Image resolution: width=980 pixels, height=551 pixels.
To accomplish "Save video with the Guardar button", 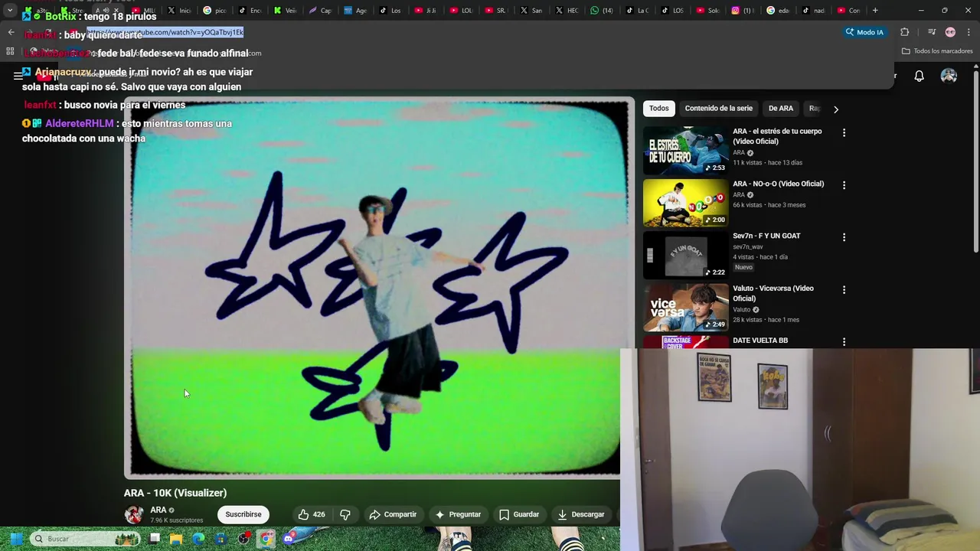I will coord(519,514).
